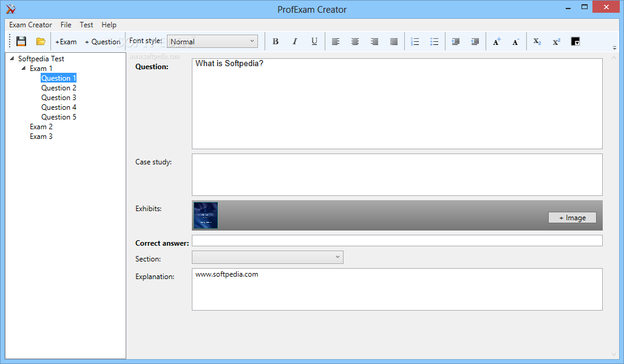Align text right
The width and height of the screenshot is (624, 364).
375,41
